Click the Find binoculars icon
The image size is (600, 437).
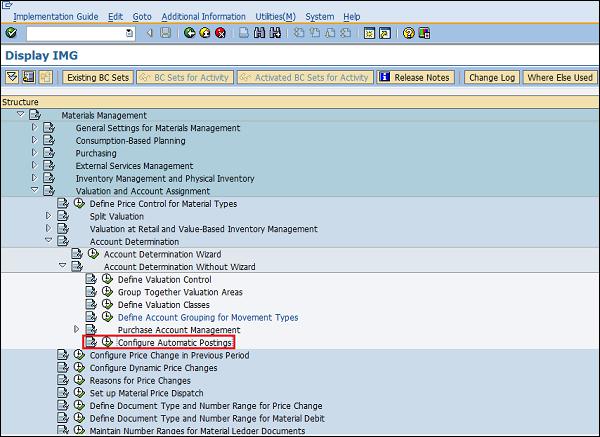260,33
